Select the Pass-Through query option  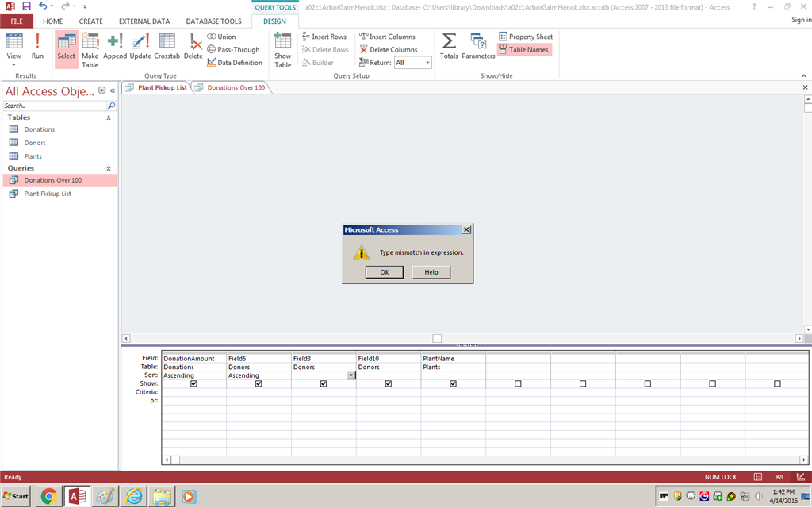click(234, 50)
